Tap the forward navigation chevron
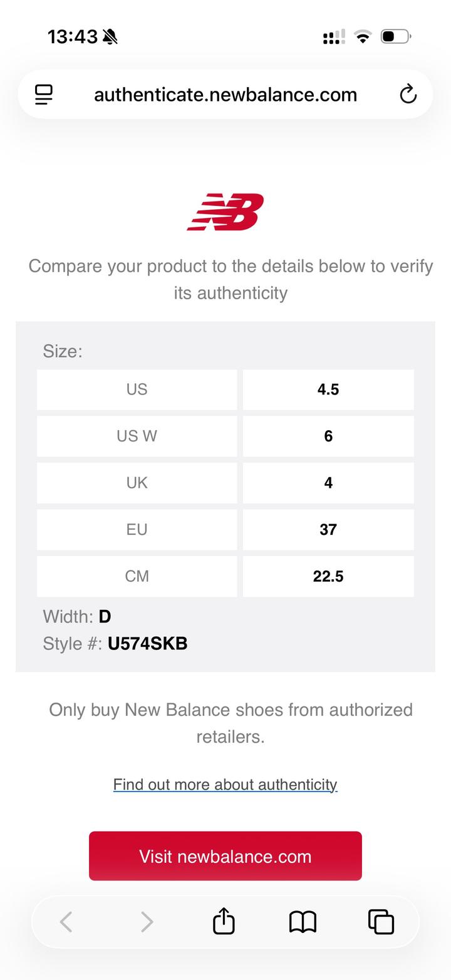 click(147, 922)
